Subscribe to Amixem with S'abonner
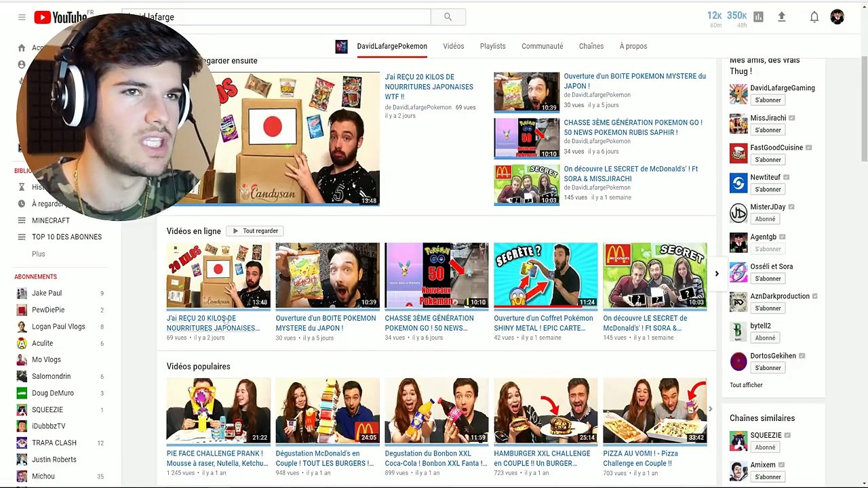 768,477
